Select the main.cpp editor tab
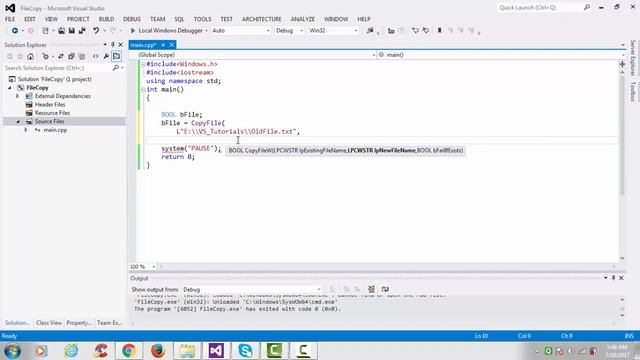Viewport: 640px width, 360px height. (x=143, y=45)
